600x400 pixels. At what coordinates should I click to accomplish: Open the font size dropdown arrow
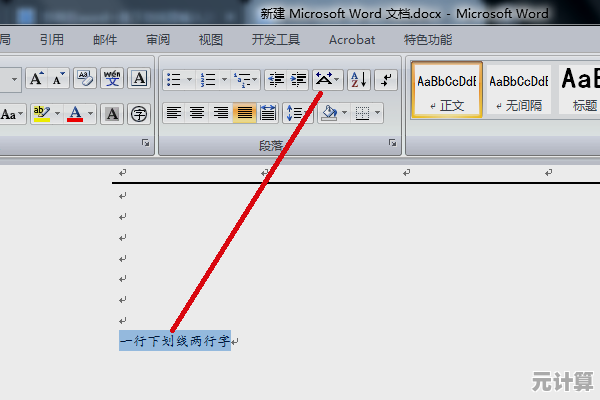click(x=14, y=80)
